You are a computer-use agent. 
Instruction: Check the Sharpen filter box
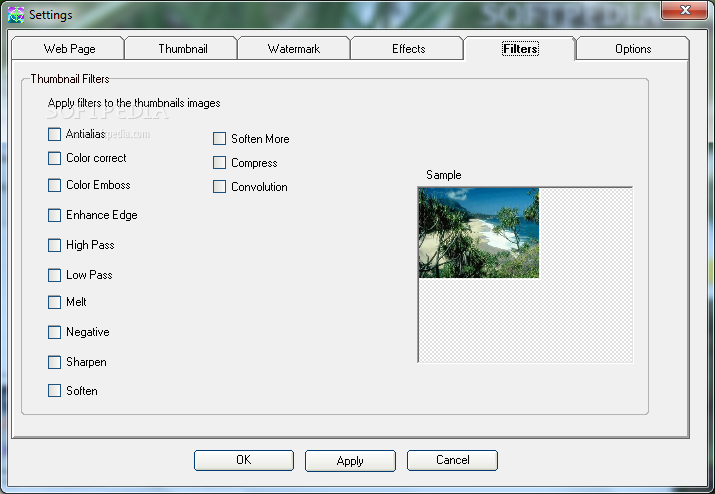[x=54, y=362]
